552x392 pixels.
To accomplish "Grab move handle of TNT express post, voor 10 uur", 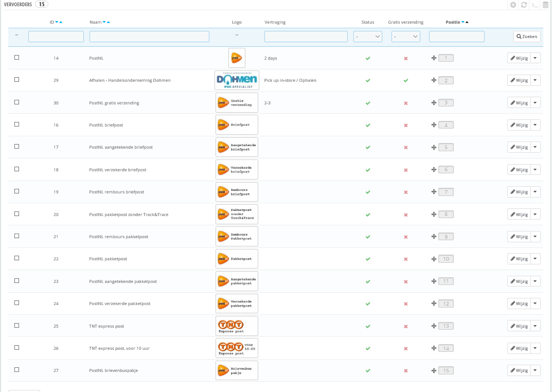I will 434,348.
